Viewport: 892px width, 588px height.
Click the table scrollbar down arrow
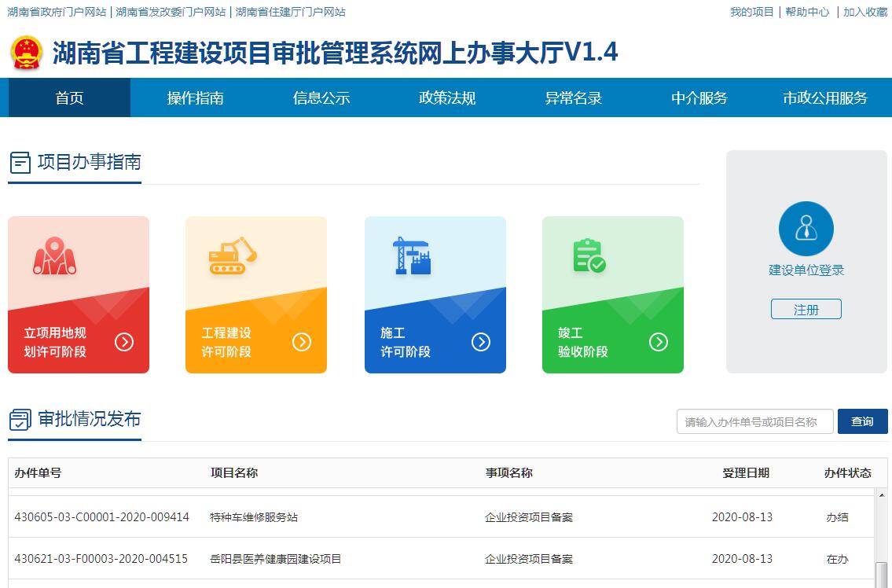[x=880, y=582]
